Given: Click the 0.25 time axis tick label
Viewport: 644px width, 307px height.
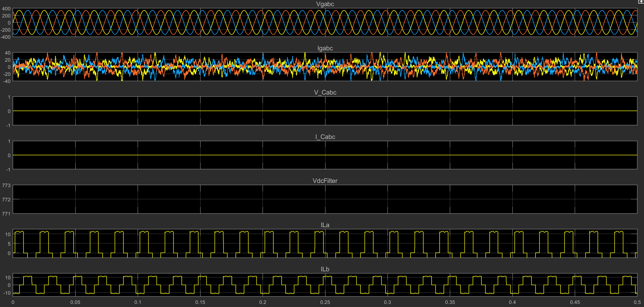Looking at the screenshot, I should tap(325, 302).
